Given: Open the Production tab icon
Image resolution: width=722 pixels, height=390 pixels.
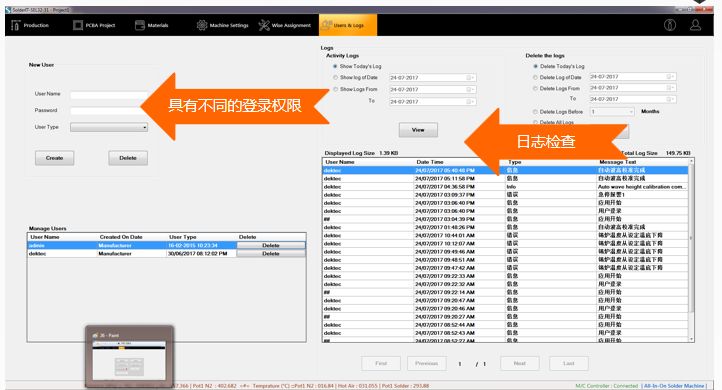Looking at the screenshot, I should coord(15,25).
